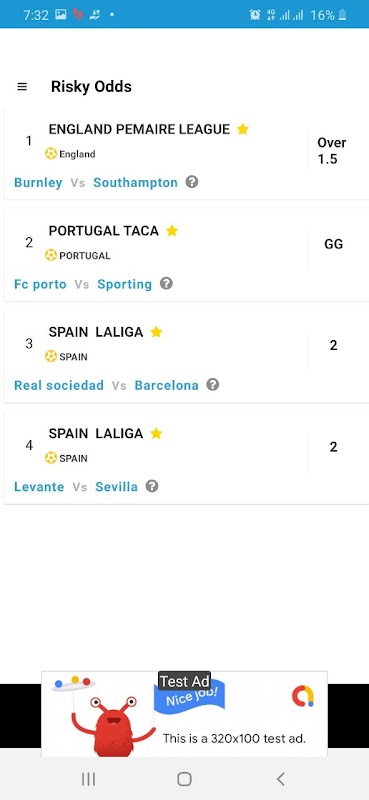
Task: Tap the Over 1.5 prediction
Action: pos(332,151)
